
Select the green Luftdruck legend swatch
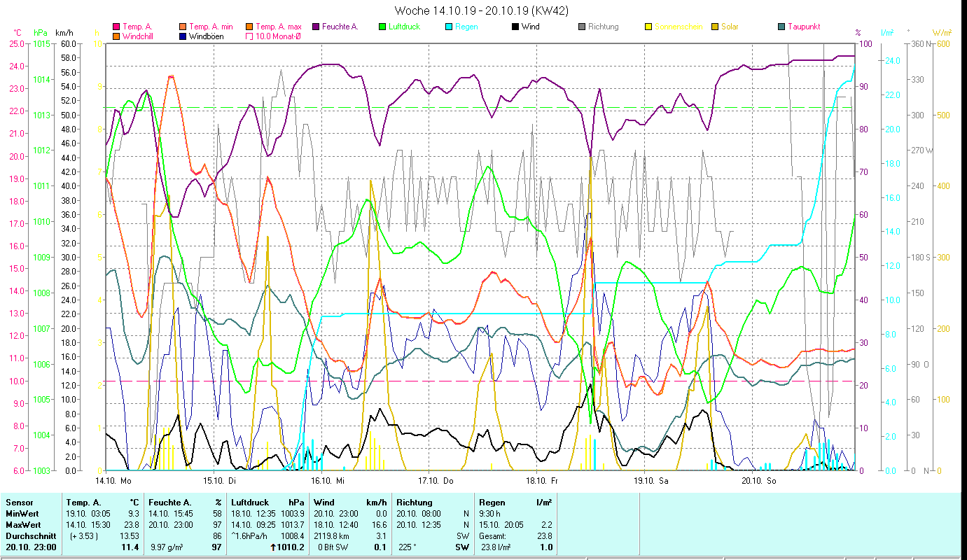click(x=382, y=27)
